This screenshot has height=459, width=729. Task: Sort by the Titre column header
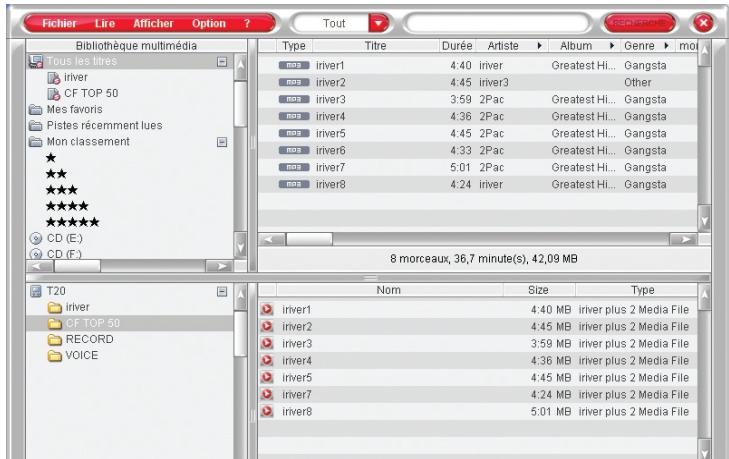pyautogui.click(x=376, y=46)
